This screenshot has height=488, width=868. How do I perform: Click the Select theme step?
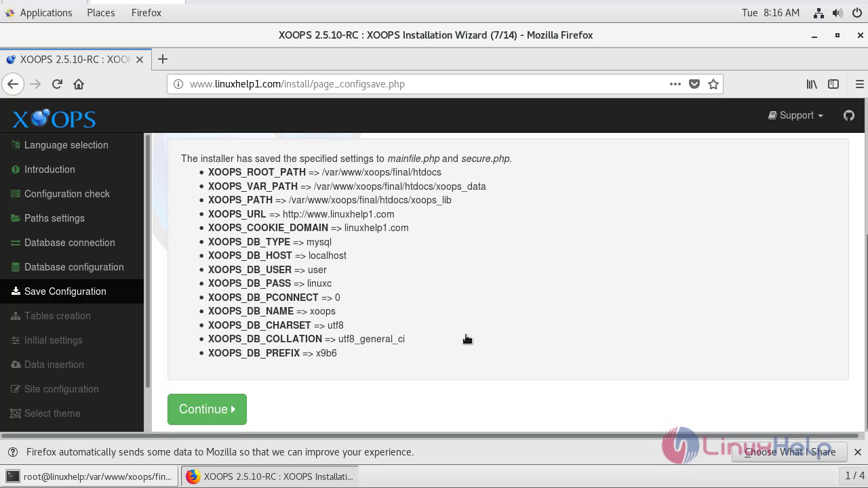click(52, 413)
